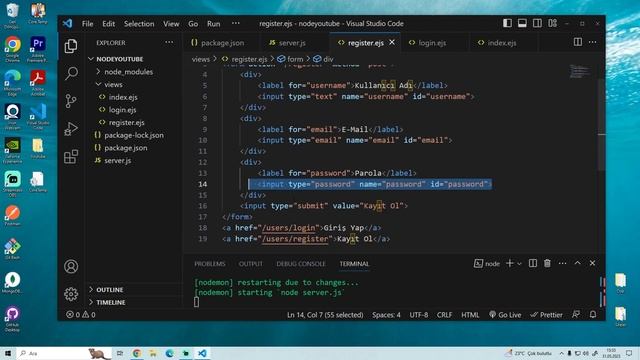Open the Extensions view
The image size is (640, 360).
(71, 156)
